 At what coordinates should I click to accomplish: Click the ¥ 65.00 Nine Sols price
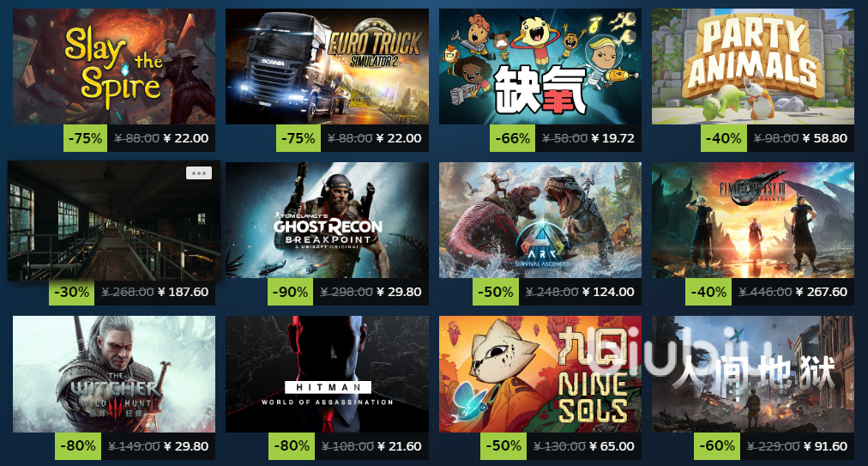point(612,446)
